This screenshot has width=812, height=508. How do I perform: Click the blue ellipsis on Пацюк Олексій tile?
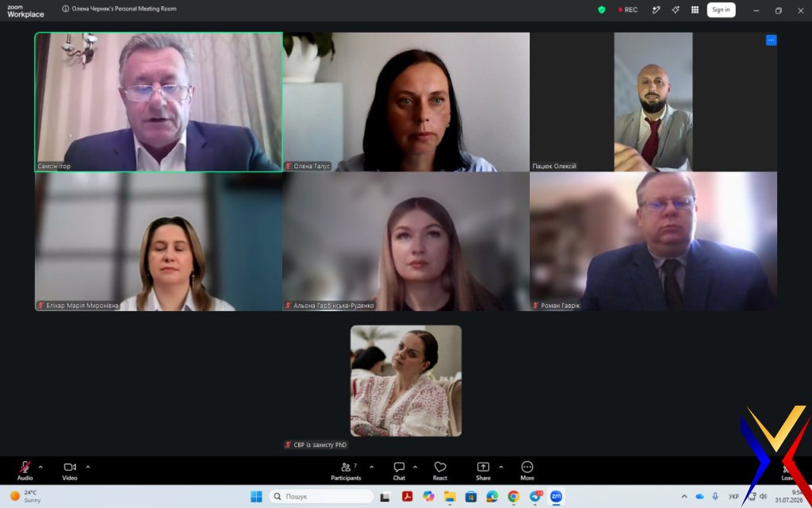click(x=771, y=40)
